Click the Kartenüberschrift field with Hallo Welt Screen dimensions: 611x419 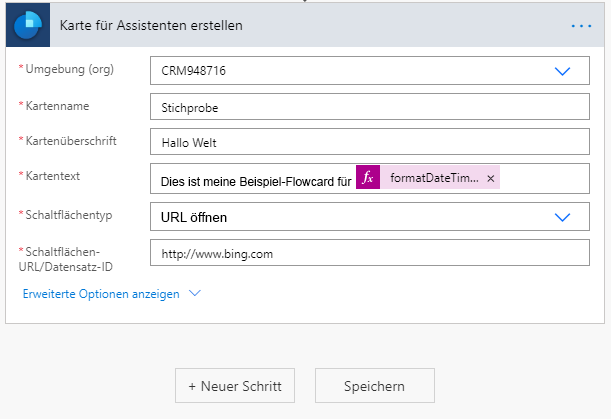tap(370, 143)
